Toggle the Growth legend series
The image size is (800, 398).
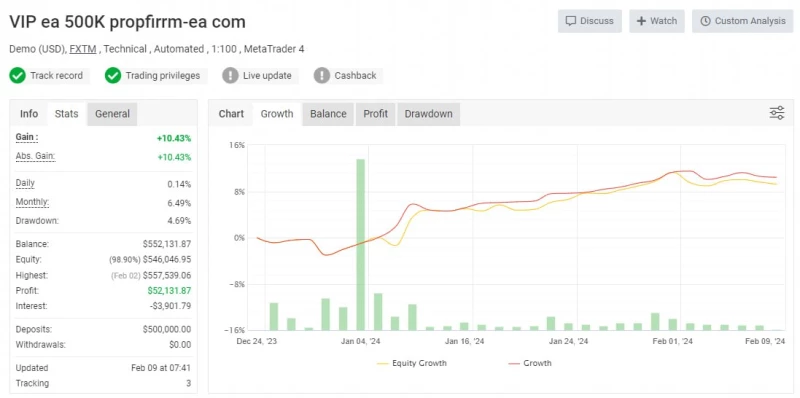pyautogui.click(x=530, y=363)
